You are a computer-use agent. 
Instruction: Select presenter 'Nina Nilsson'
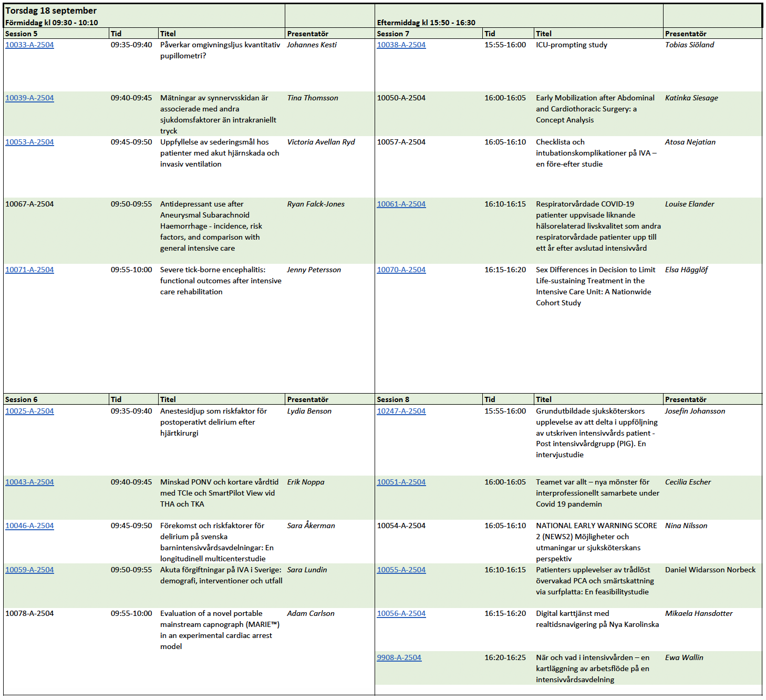(x=686, y=526)
